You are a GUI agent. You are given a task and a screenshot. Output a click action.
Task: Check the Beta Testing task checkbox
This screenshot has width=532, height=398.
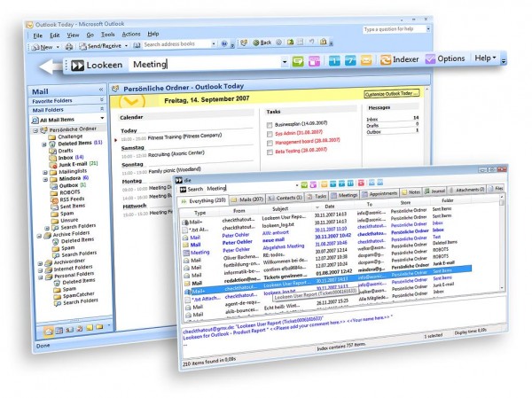[270, 152]
